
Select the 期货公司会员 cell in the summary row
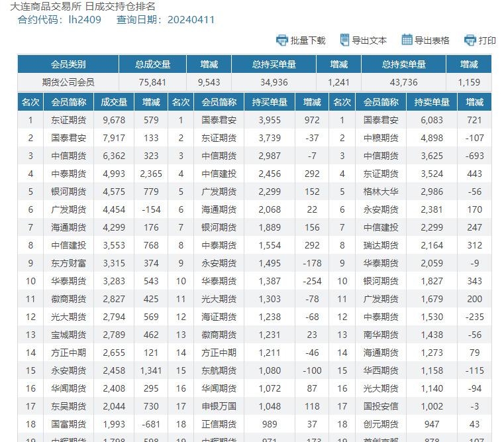pyautogui.click(x=68, y=83)
